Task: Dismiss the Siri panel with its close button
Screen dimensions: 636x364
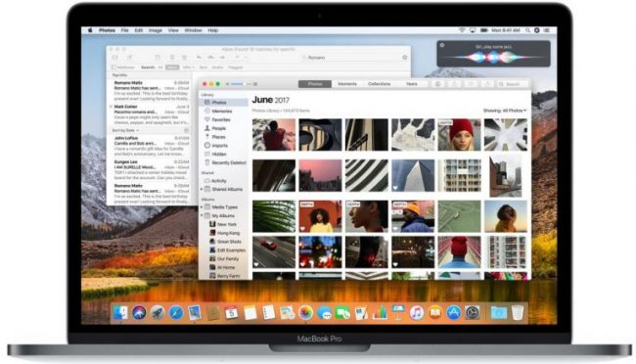Action: tap(442, 45)
